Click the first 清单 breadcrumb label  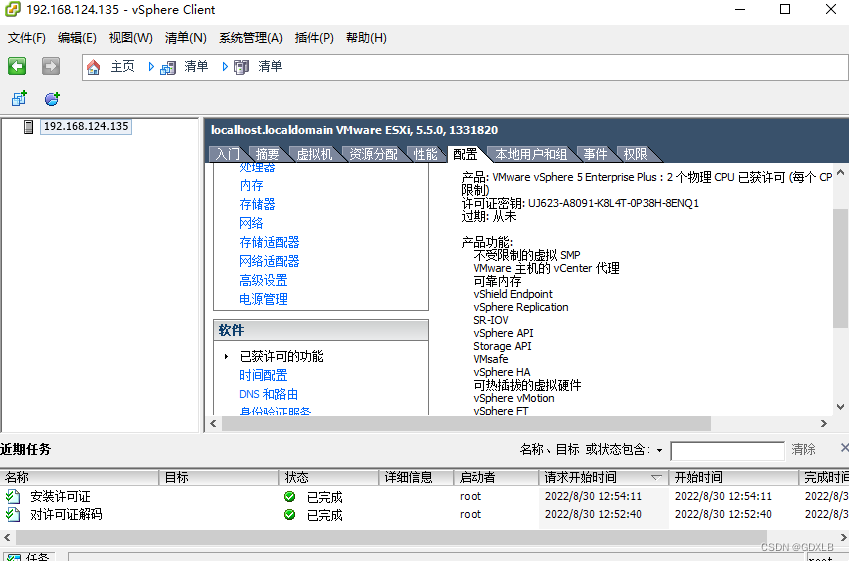196,67
